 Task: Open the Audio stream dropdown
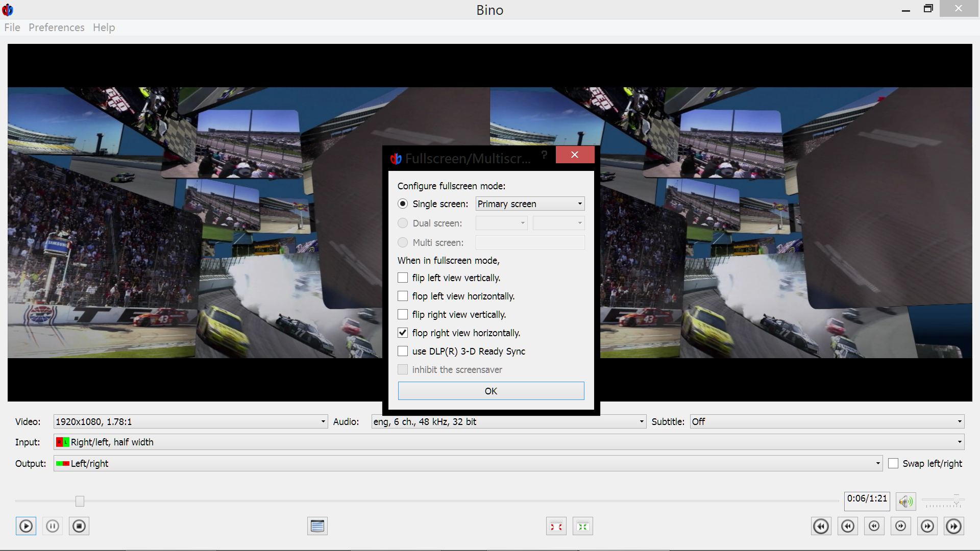508,421
